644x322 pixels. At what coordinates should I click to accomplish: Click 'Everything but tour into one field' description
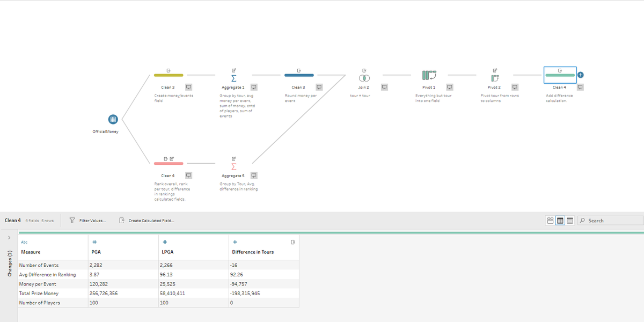pyautogui.click(x=433, y=98)
